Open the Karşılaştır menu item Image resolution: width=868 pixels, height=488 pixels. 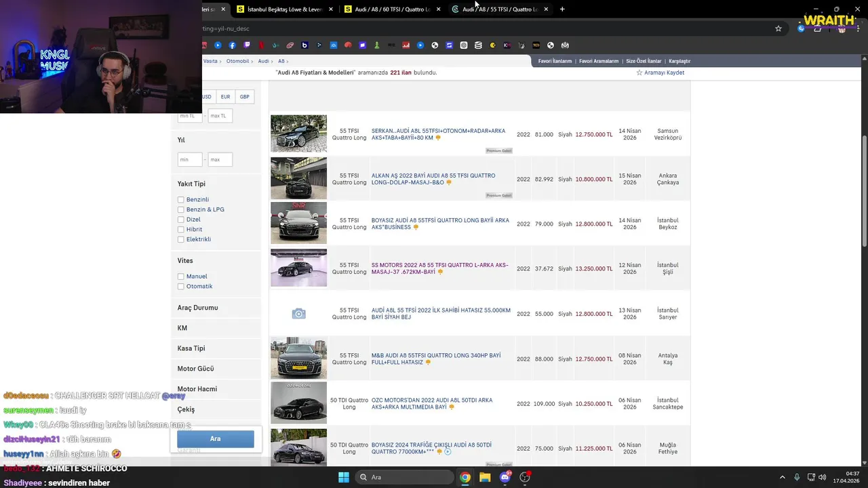(679, 61)
